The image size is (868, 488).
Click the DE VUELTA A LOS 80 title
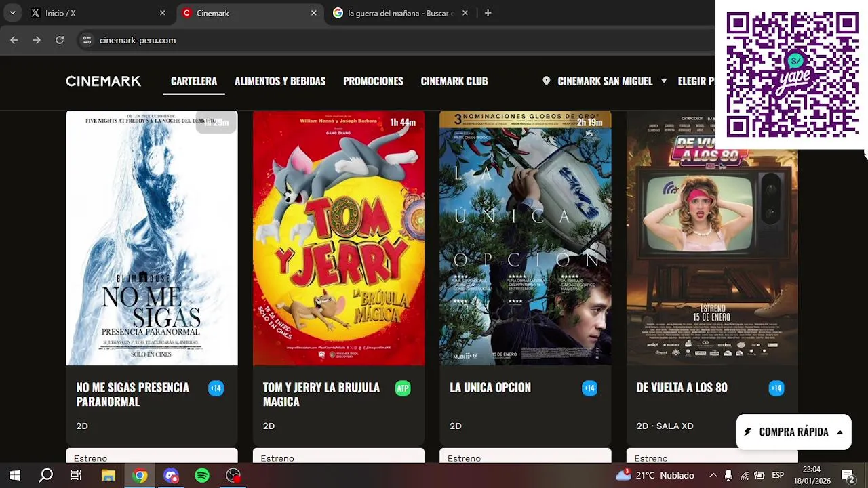coord(682,388)
